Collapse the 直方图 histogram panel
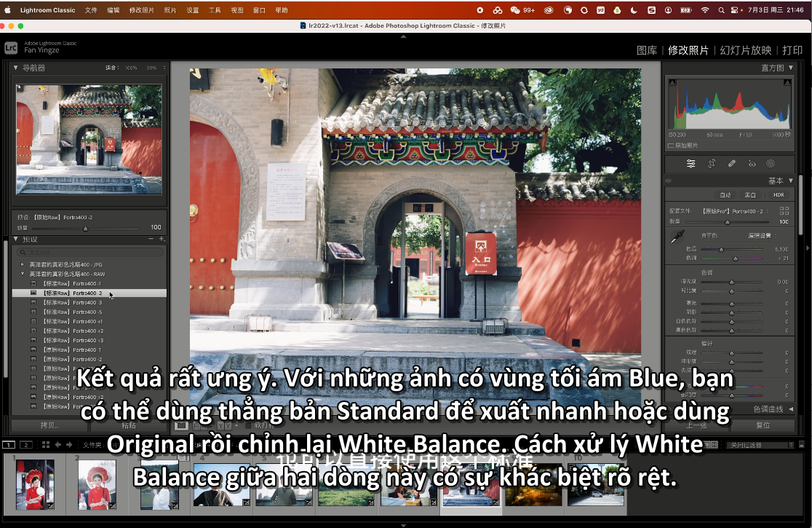 point(792,68)
